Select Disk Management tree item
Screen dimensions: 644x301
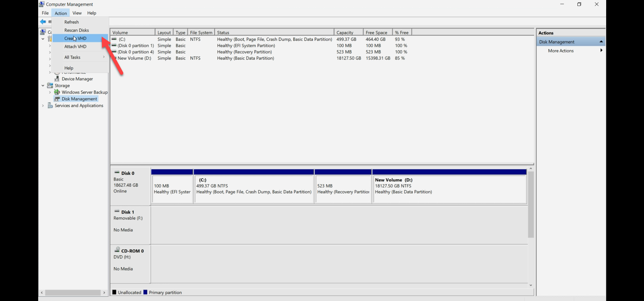pos(79,99)
